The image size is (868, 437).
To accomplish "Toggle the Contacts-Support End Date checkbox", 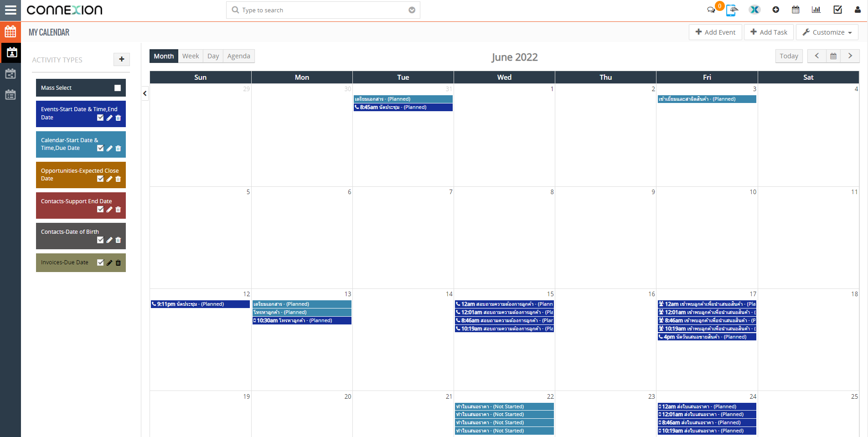I will pos(100,210).
